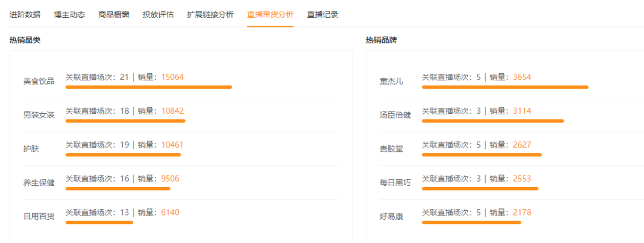Select the 贵胶堂 brand label
This screenshot has height=243, width=644.
tap(391, 149)
